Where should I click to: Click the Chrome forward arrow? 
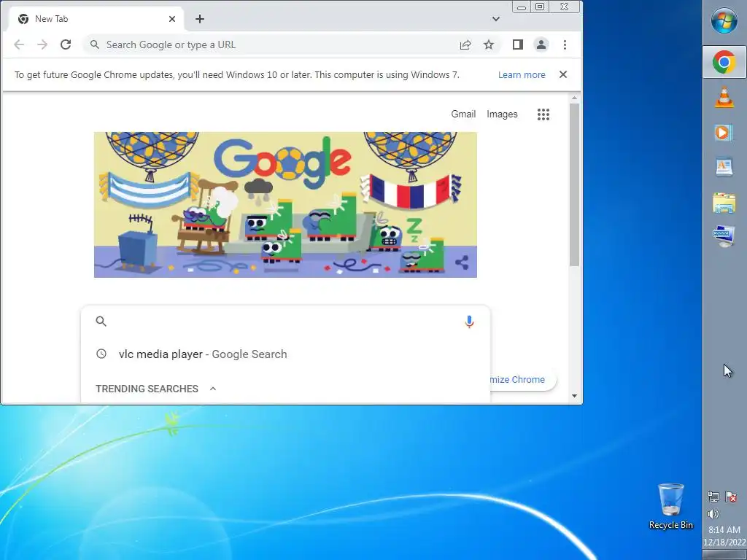[42, 44]
